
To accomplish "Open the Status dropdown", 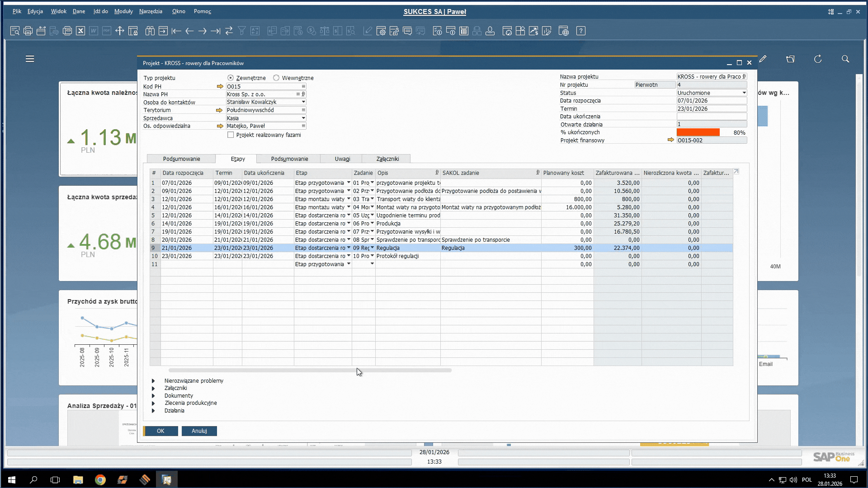I will pos(744,93).
